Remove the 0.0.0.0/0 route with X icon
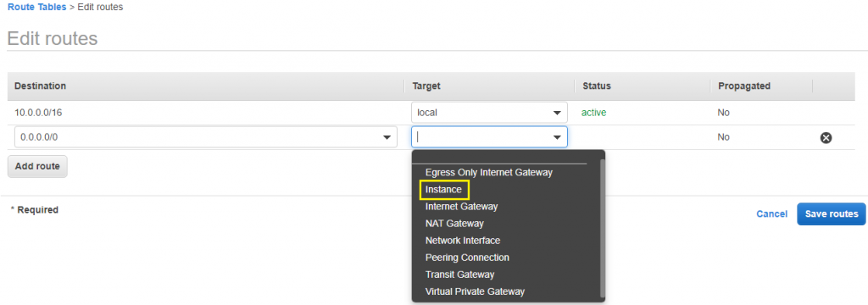 [x=826, y=138]
